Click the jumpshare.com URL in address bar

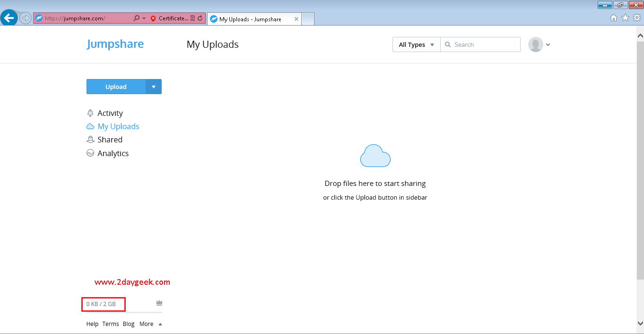[75, 18]
